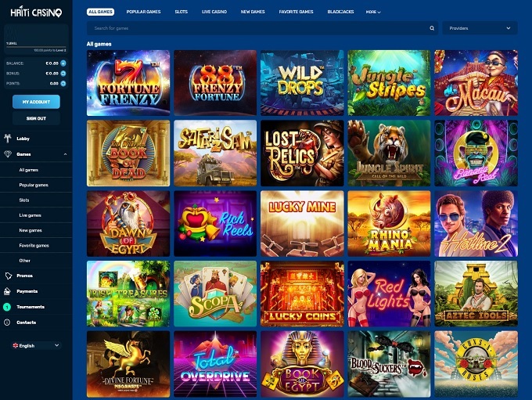This screenshot has height=400, width=532.
Task: Click the search magnifier icon
Action: point(432,28)
